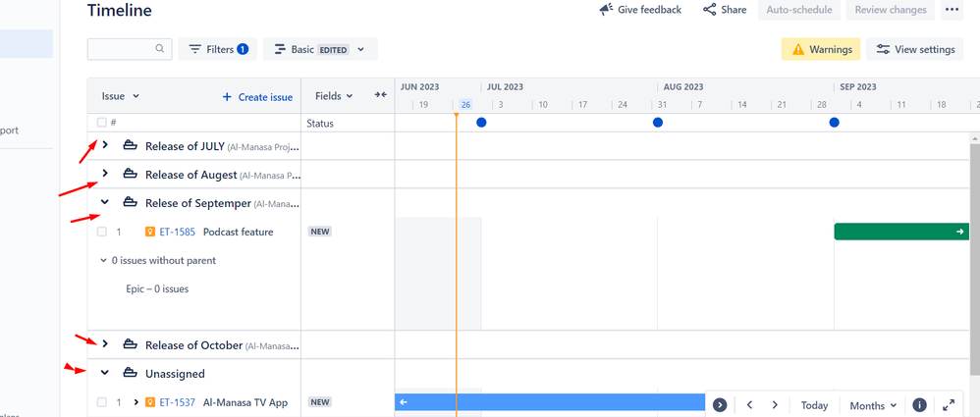Click the Give feedback megaphone icon
The width and height of the screenshot is (980, 417).
click(606, 10)
